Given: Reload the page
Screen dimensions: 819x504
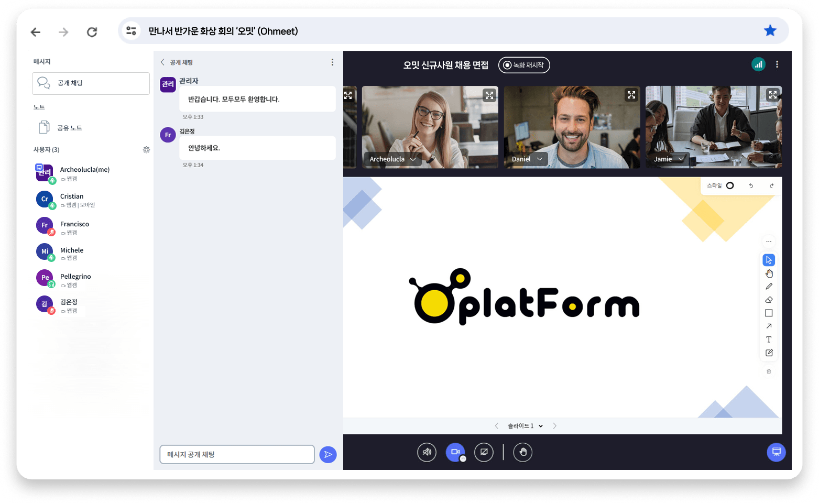Looking at the screenshot, I should coord(92,32).
